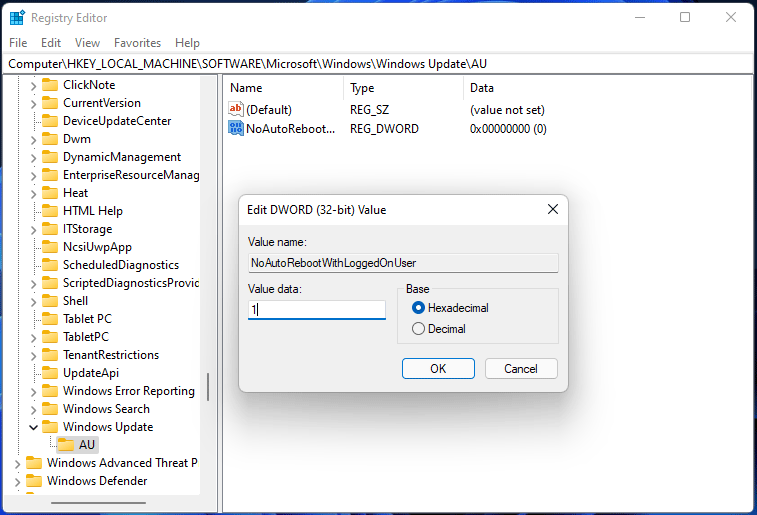
Task: Click the EnterpriseResourceManager folder icon
Action: pyautogui.click(x=50, y=175)
